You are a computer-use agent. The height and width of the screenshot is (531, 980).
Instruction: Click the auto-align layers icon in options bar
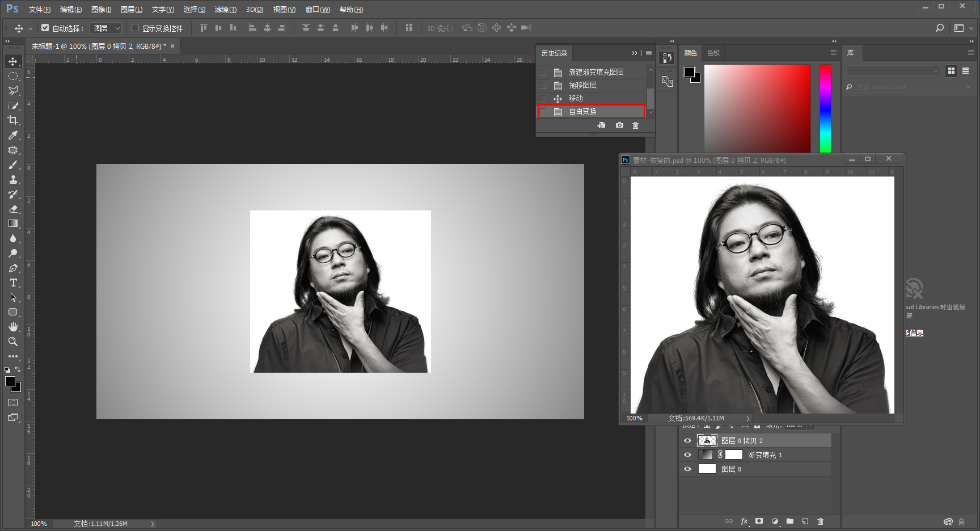(409, 28)
